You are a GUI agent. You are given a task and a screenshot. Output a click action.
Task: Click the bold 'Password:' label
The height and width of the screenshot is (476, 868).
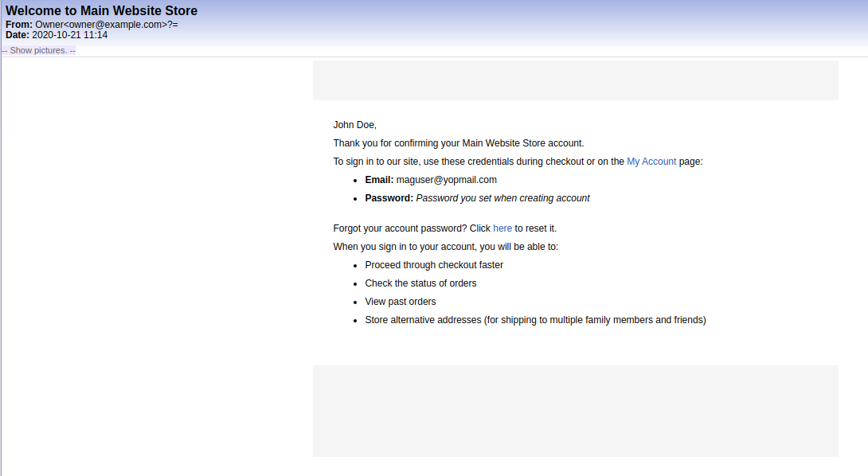(389, 198)
